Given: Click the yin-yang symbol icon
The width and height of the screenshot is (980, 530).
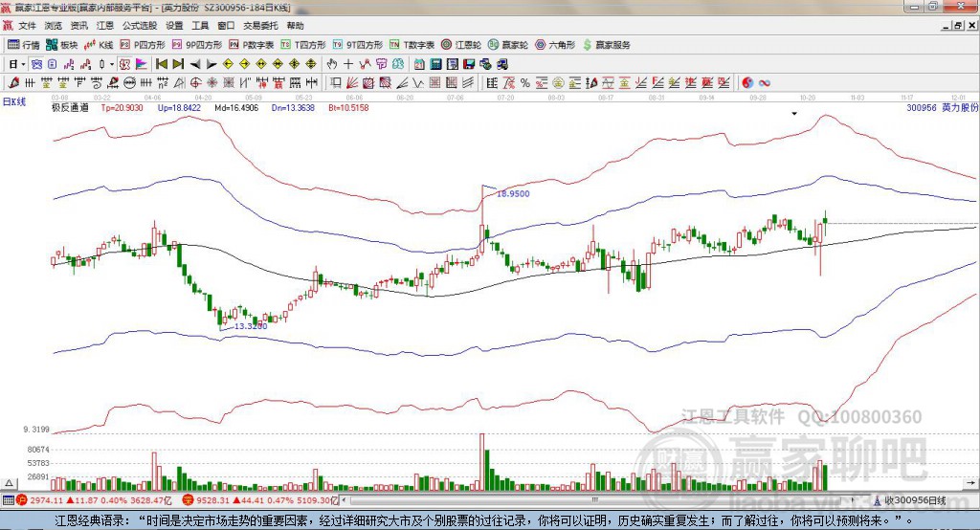Looking at the screenshot, I should click(747, 83).
